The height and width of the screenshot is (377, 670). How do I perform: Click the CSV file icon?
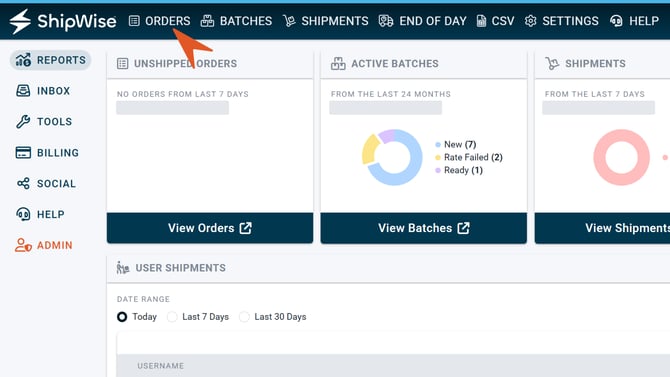[x=481, y=21]
